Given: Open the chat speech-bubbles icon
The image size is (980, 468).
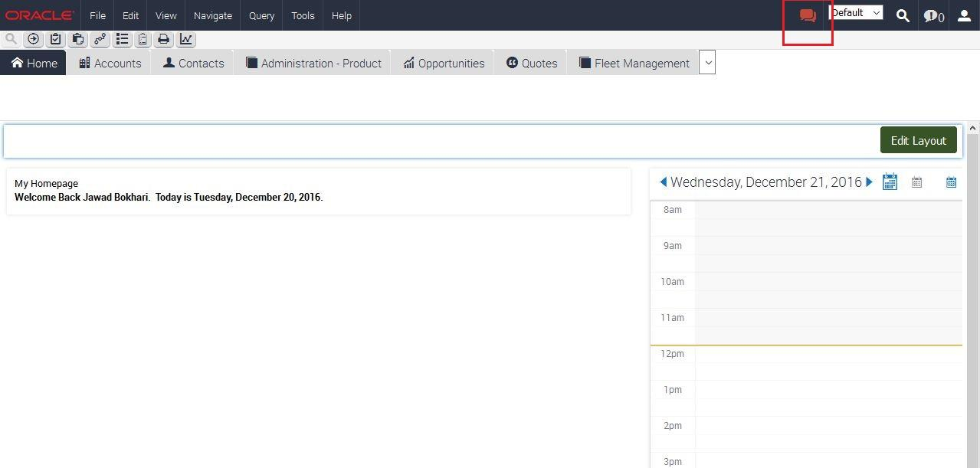Looking at the screenshot, I should click(x=807, y=15).
